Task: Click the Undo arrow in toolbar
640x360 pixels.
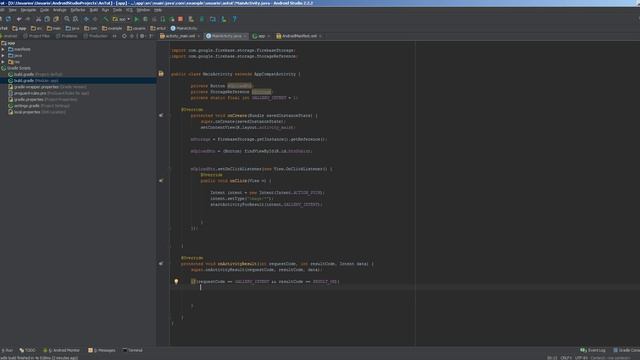Action: pos(19,19)
